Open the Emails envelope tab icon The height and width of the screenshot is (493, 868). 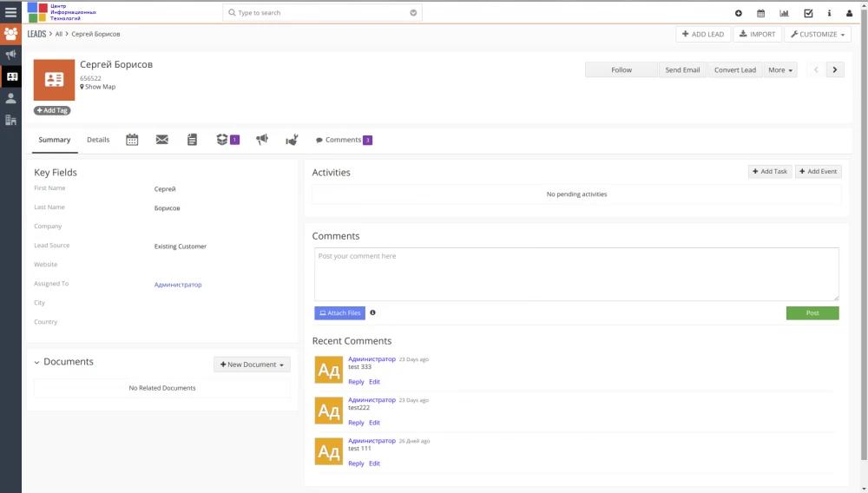pyautogui.click(x=161, y=140)
